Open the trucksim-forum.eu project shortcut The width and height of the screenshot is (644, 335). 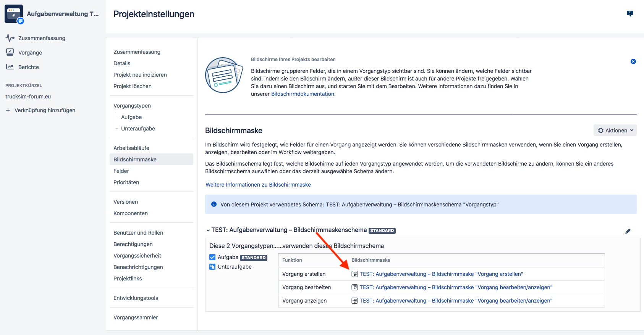click(x=28, y=97)
